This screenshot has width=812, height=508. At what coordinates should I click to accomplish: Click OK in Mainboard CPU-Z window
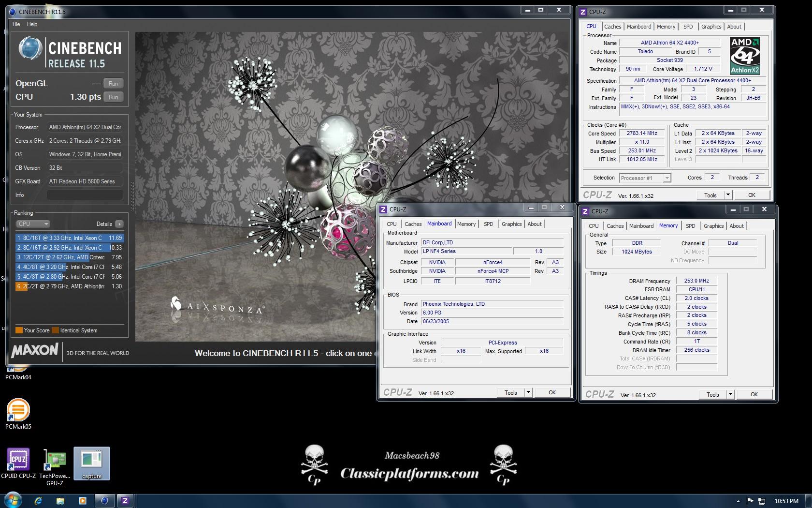[552, 393]
